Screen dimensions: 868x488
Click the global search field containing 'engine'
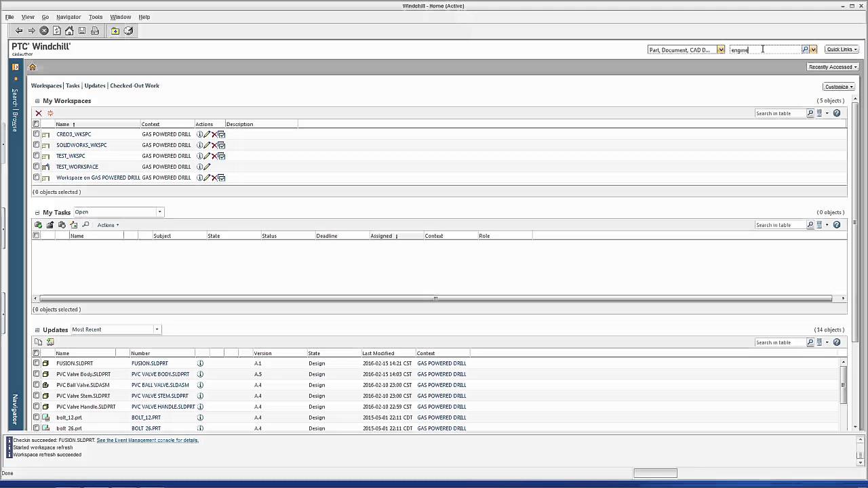(x=765, y=49)
